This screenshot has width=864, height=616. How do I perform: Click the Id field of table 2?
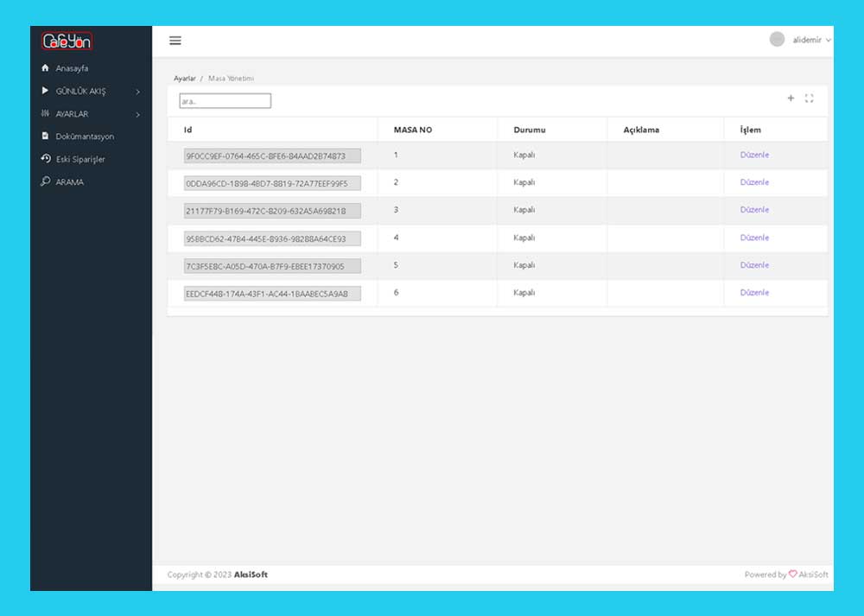272,183
